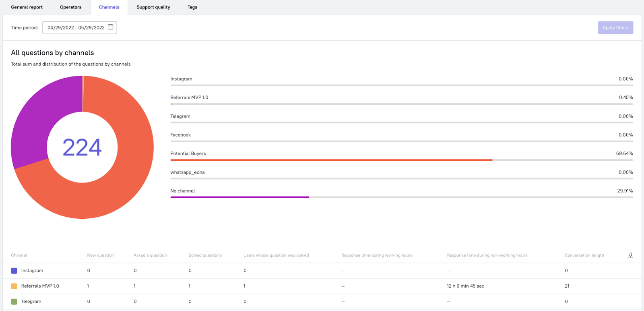The image size is (644, 311).
Task: Click Instagram label in chart legend
Action: click(x=181, y=79)
